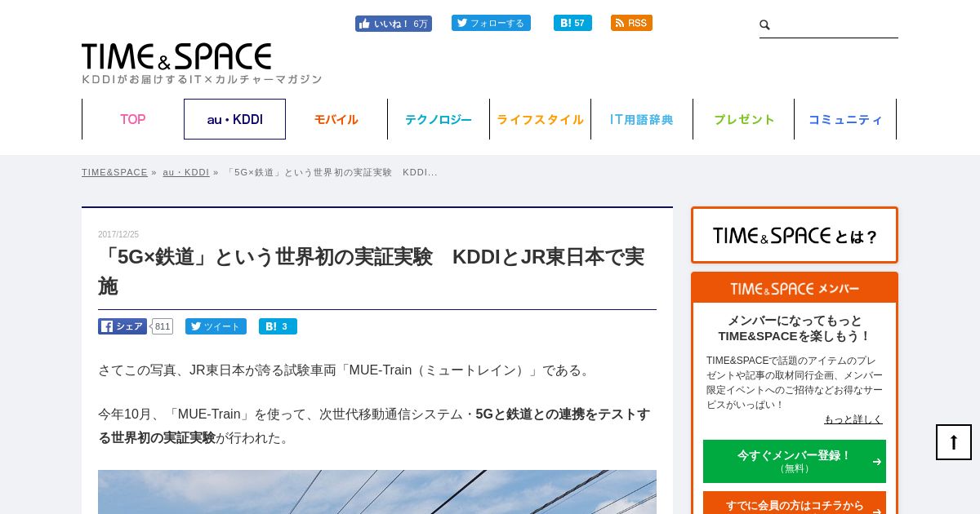Open the TIME&SPACEとは? sidebar banner
Screen dimensions: 980x514
point(795,235)
